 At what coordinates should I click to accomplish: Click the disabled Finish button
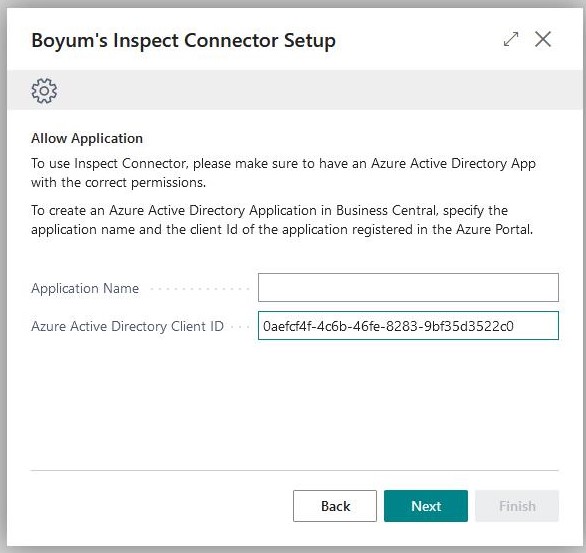(517, 506)
